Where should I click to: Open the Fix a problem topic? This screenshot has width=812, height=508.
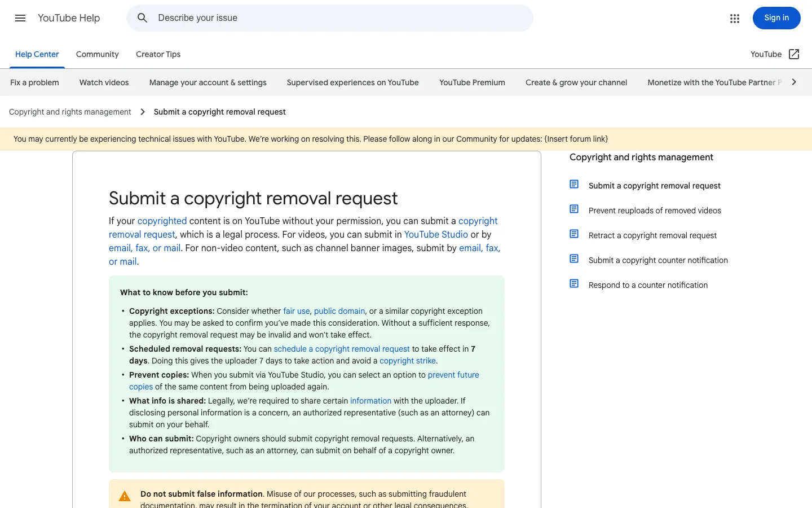34,82
